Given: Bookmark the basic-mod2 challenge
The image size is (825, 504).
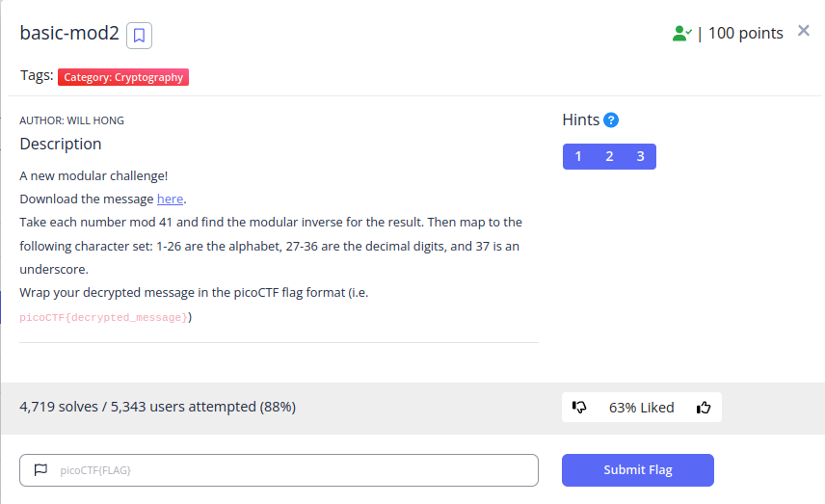Looking at the screenshot, I should coord(139,36).
